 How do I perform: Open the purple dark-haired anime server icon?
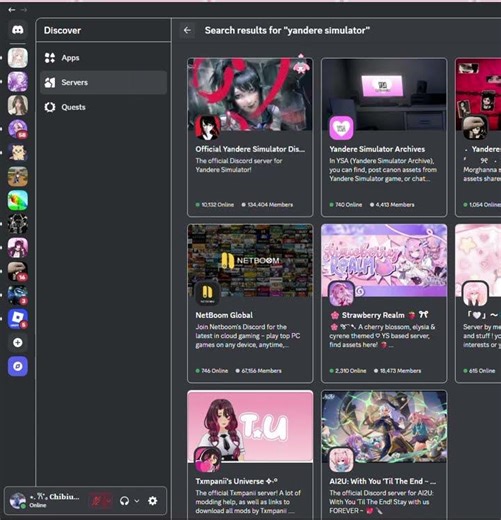pos(18,248)
